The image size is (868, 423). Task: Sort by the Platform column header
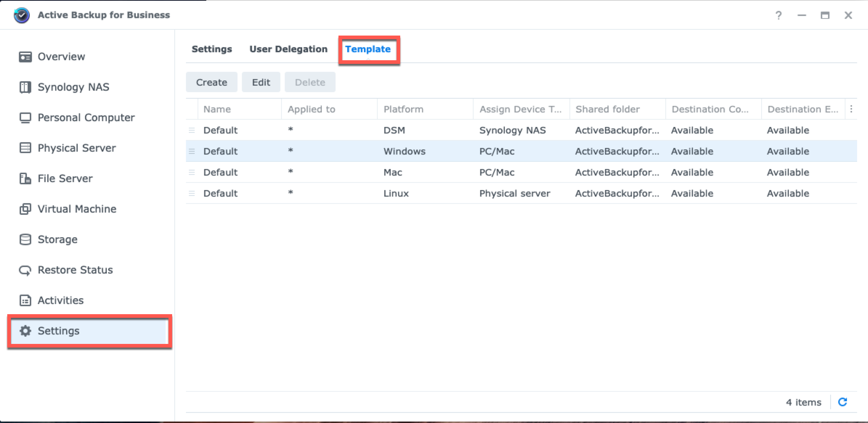[x=403, y=109]
